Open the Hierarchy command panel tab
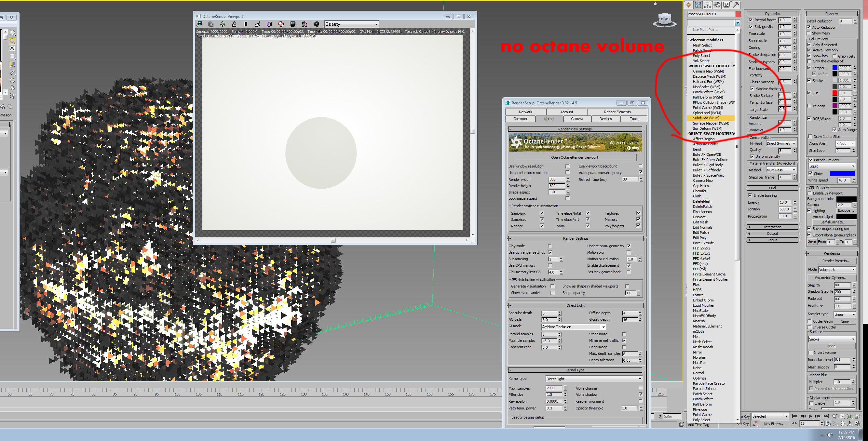 pos(707,5)
